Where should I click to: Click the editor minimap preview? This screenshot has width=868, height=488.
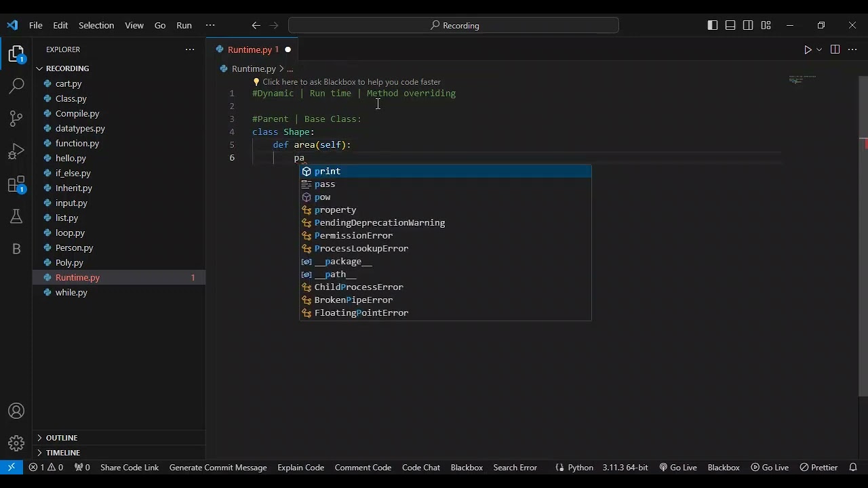click(803, 80)
